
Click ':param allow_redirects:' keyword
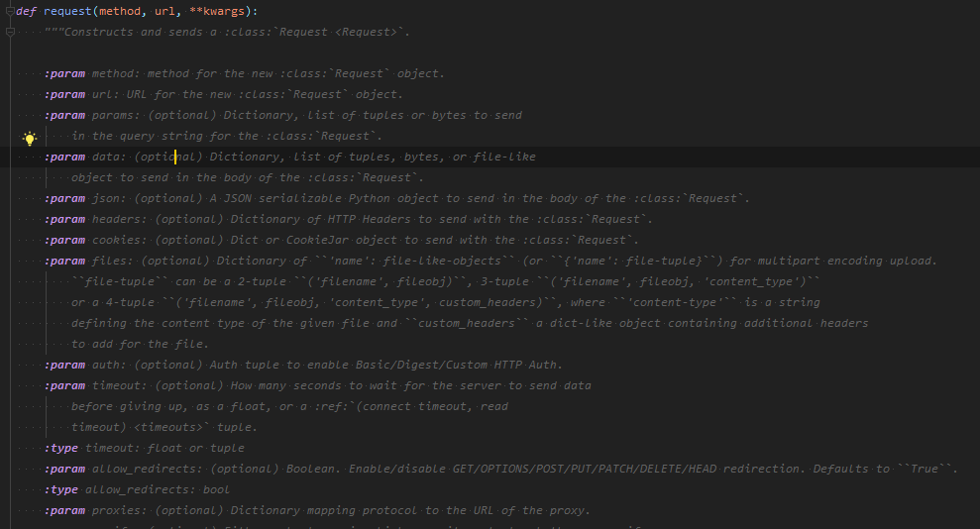click(x=64, y=469)
